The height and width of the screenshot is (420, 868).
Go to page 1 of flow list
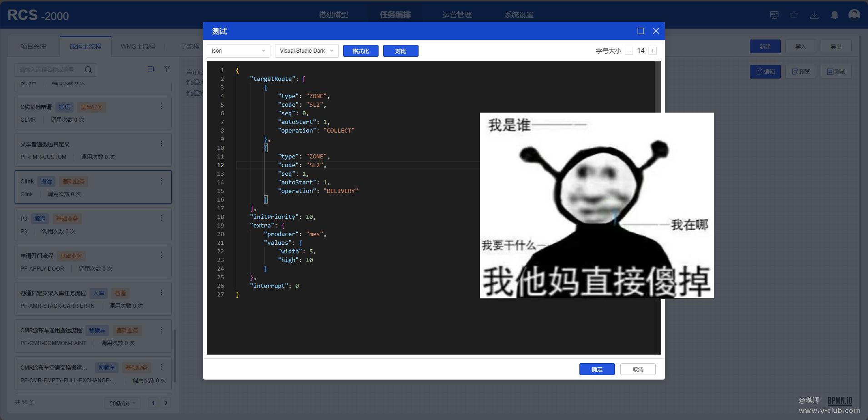pos(153,403)
